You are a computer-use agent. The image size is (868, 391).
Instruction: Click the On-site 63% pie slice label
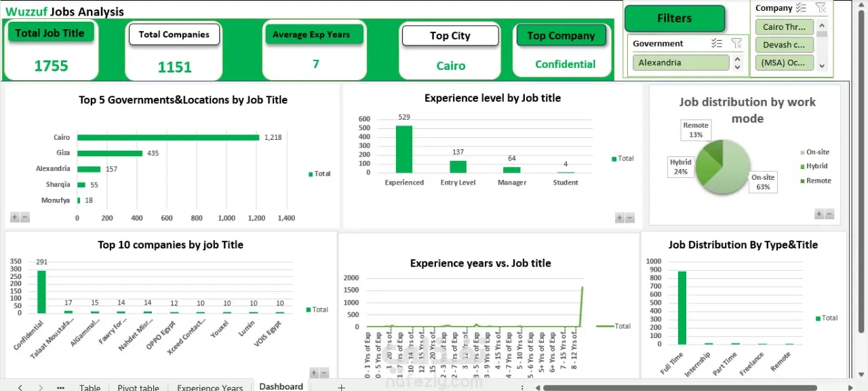click(763, 182)
